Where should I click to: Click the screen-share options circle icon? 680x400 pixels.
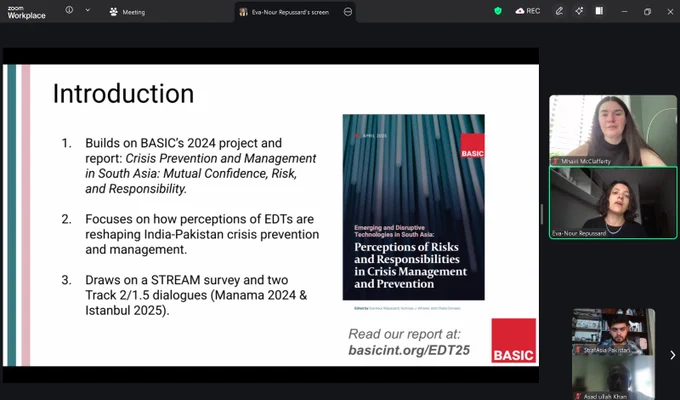pyautogui.click(x=348, y=12)
